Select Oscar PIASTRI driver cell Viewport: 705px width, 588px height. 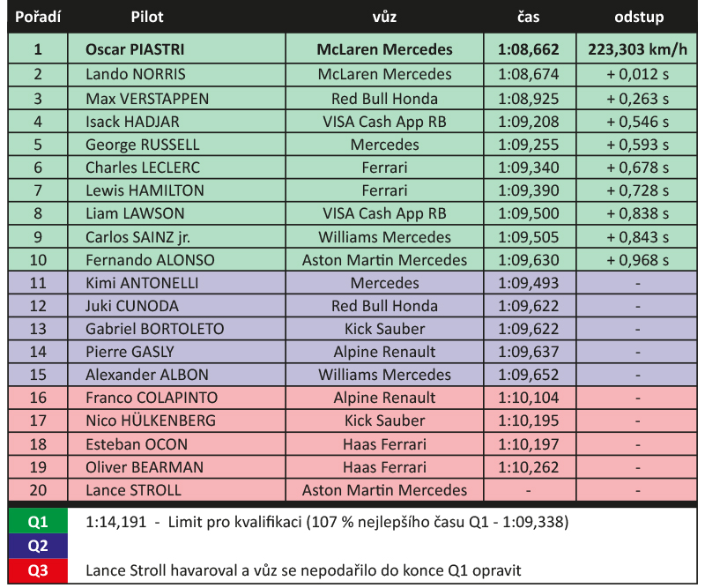[x=177, y=49]
